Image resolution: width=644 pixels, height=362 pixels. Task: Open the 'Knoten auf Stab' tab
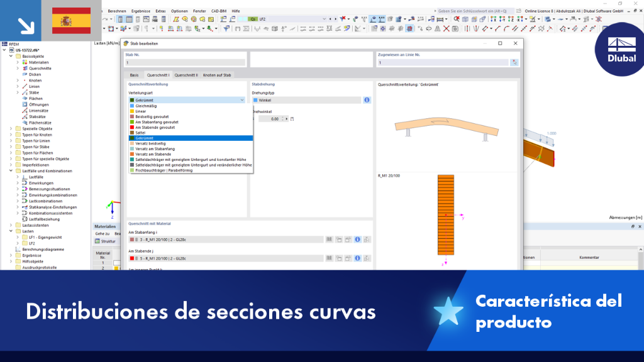[x=217, y=75]
